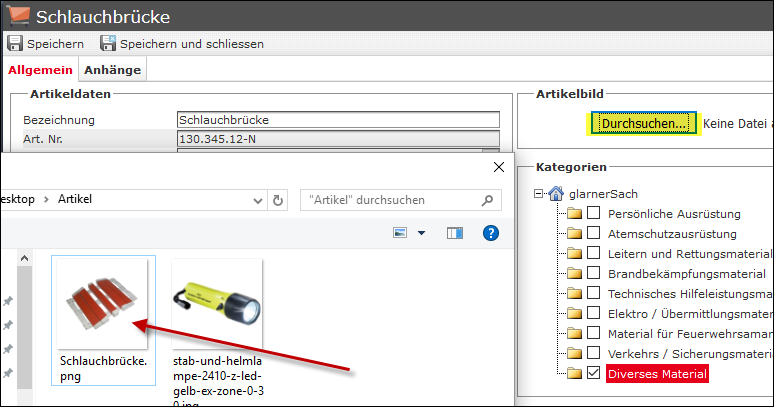
Task: Click the file dialog scroll up arrow
Action: pyautogui.click(x=24, y=258)
